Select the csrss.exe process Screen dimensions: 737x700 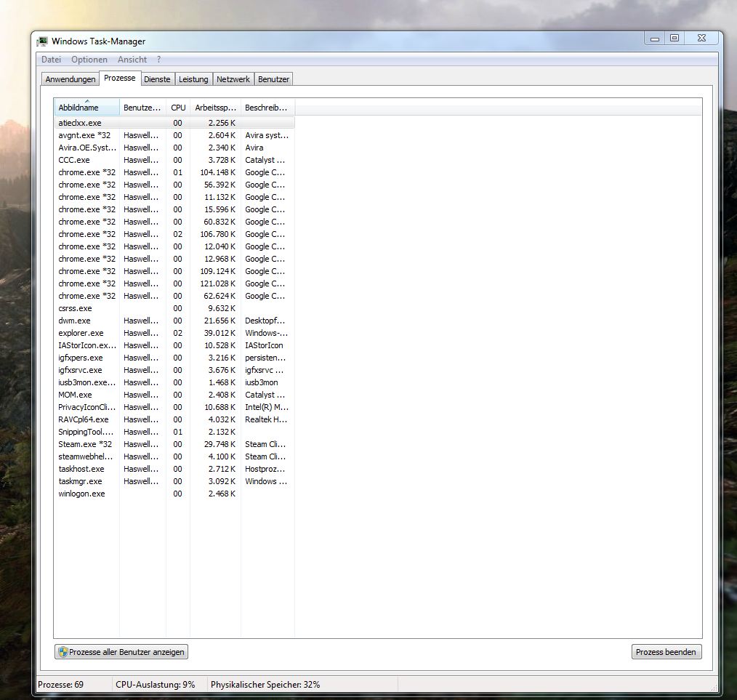coord(174,308)
